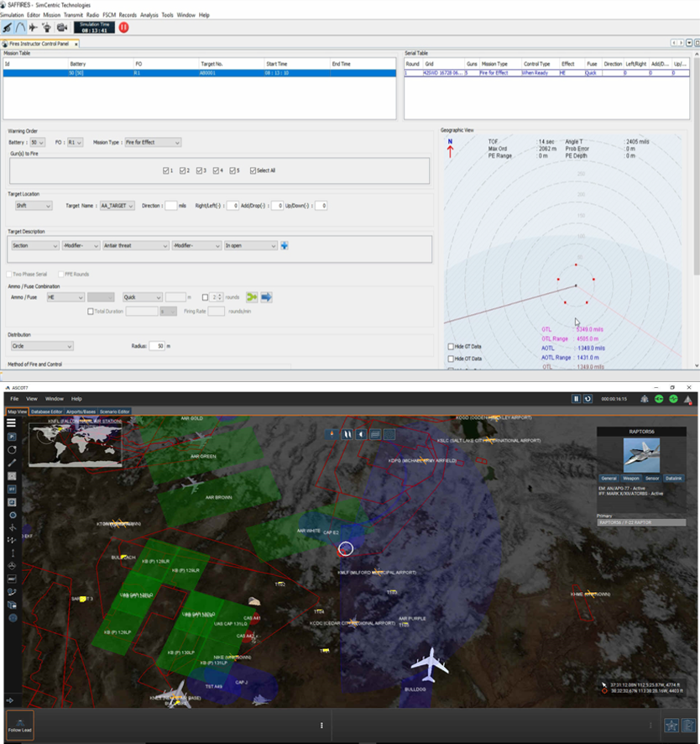700x744 pixels.
Task: Open the View menu in ASCOT7
Action: pos(32,399)
